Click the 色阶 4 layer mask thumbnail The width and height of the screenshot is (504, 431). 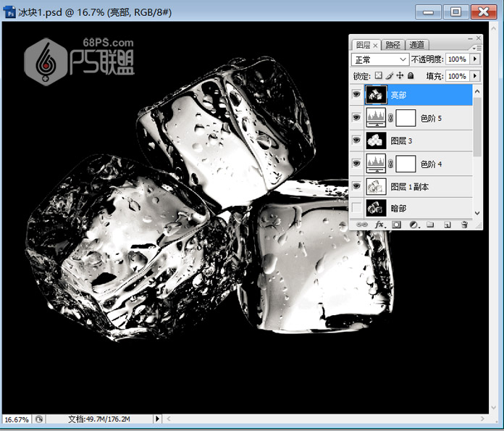click(x=406, y=164)
